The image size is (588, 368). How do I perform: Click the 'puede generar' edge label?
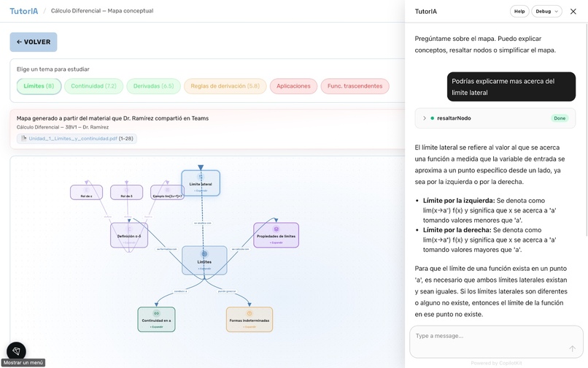(x=227, y=291)
